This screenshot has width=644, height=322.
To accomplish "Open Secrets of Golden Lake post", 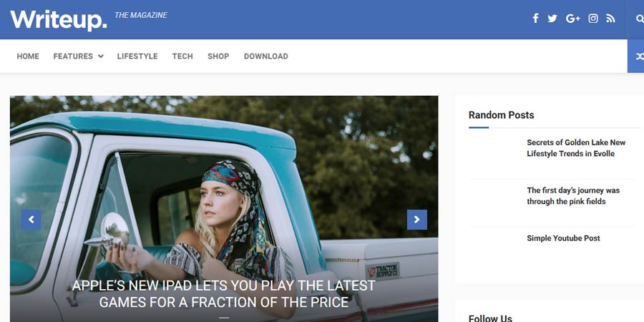I will (x=576, y=148).
